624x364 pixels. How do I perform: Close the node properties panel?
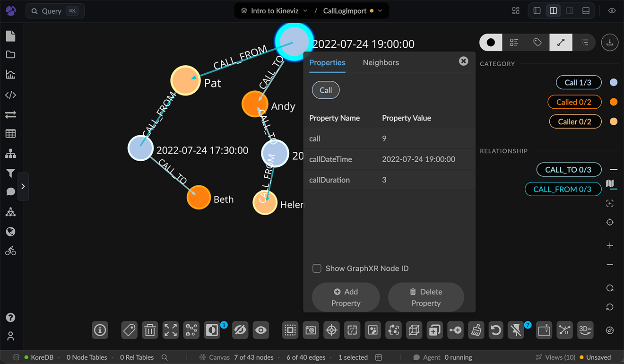464,61
